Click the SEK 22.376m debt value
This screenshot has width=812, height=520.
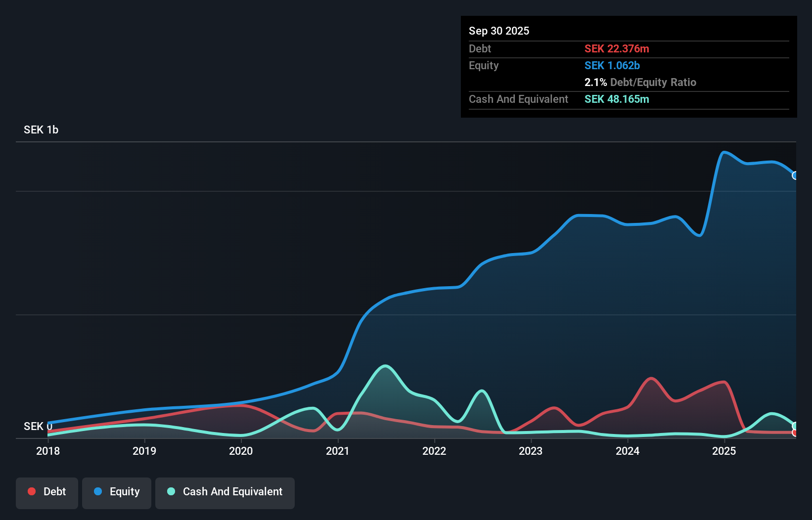pos(617,49)
